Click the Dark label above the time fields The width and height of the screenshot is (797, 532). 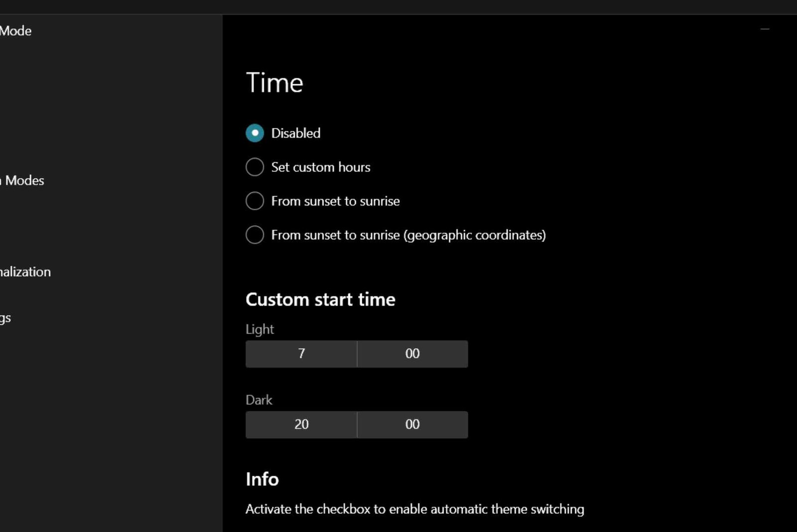pyautogui.click(x=259, y=400)
